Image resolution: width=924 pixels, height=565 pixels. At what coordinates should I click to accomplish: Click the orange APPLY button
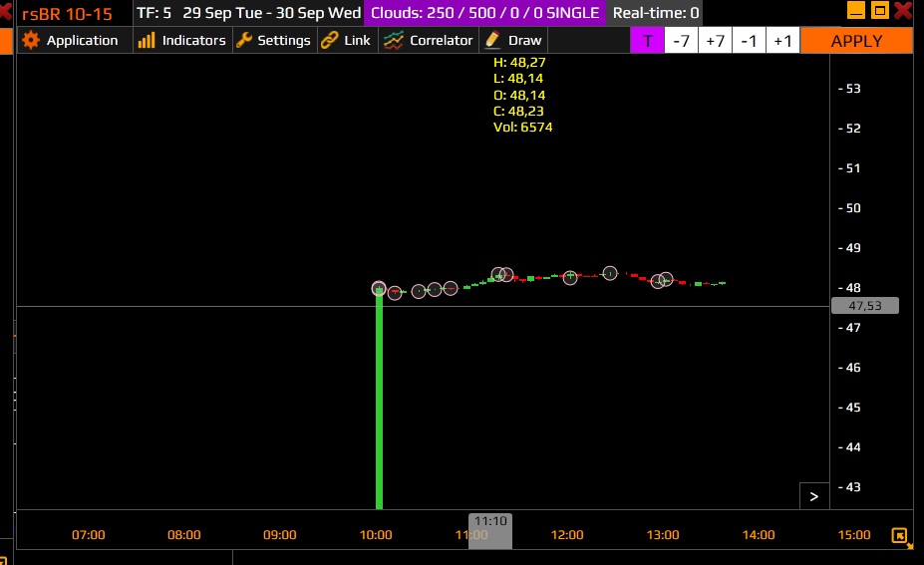coord(856,41)
